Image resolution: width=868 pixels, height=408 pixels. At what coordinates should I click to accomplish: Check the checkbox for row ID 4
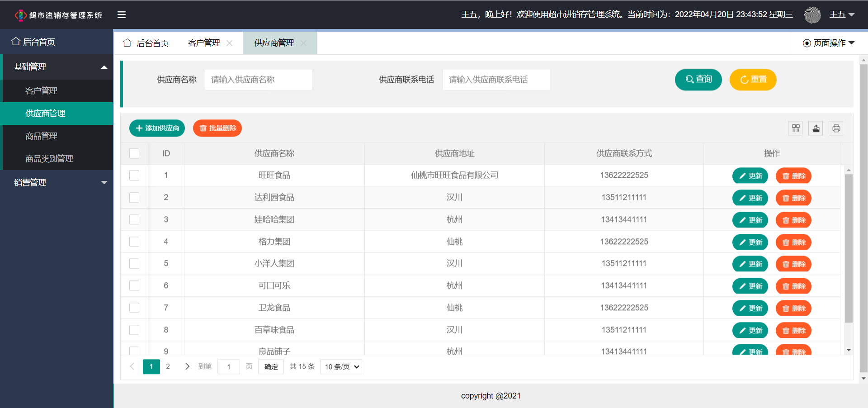click(x=134, y=242)
